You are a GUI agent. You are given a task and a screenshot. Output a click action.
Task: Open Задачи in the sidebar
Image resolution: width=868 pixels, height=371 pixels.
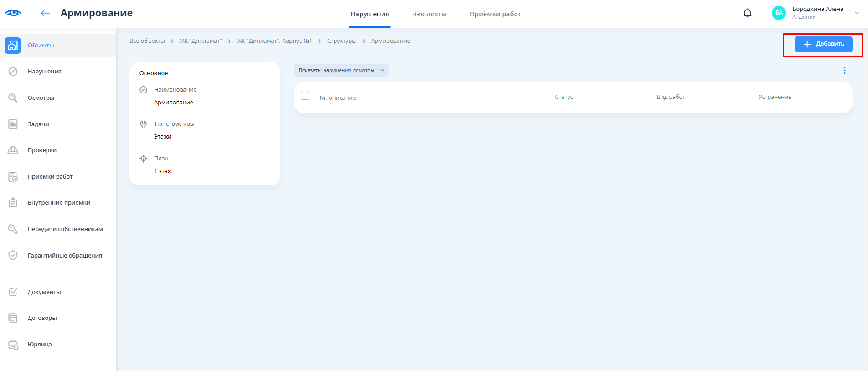coord(38,124)
